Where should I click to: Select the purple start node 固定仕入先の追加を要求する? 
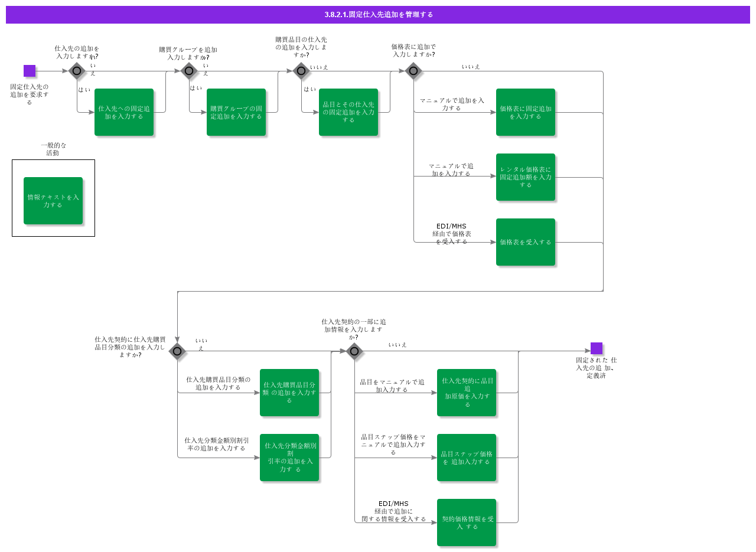29,71
